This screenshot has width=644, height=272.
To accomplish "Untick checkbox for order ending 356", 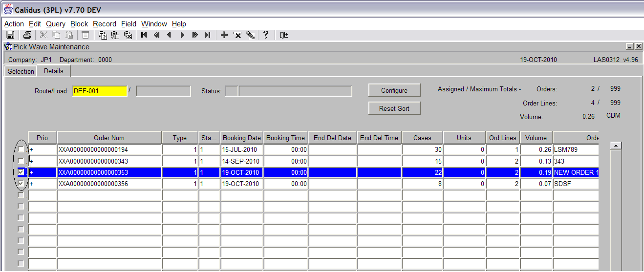I will pyautogui.click(x=21, y=184).
